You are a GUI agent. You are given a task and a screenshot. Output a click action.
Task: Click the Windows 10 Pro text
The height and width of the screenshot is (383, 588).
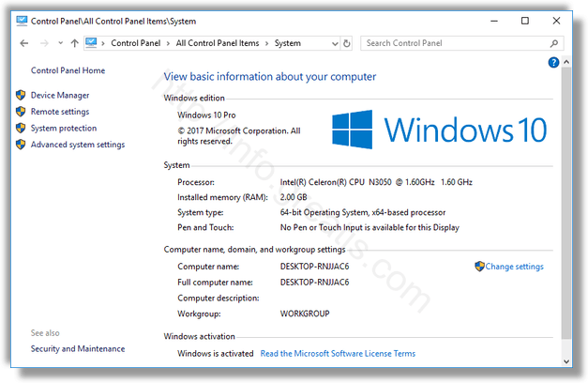[206, 115]
